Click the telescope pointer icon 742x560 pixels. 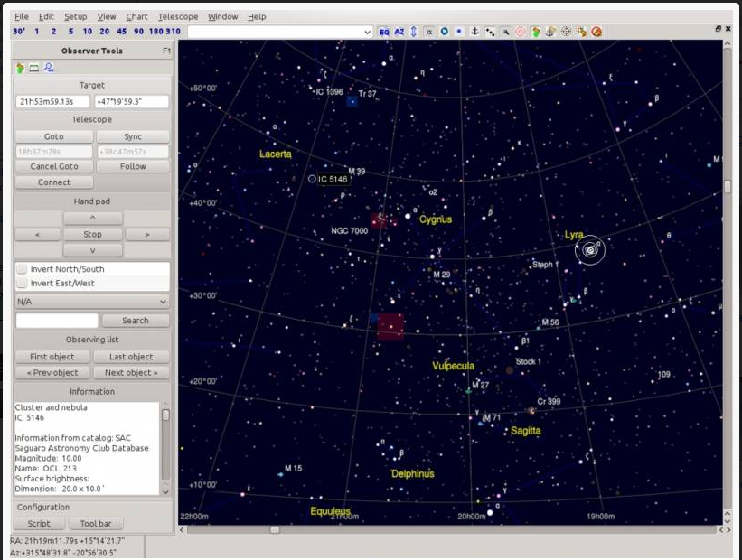505,32
